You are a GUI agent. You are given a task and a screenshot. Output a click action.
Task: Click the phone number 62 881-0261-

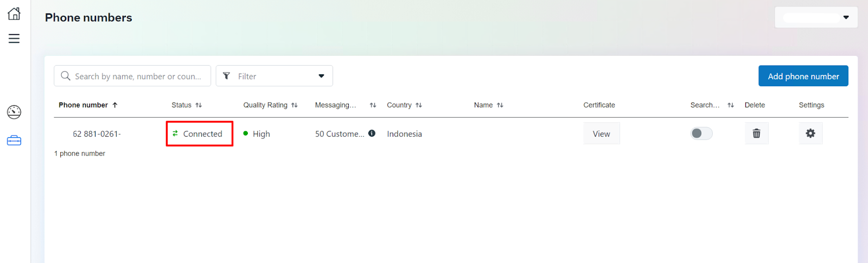click(x=97, y=134)
